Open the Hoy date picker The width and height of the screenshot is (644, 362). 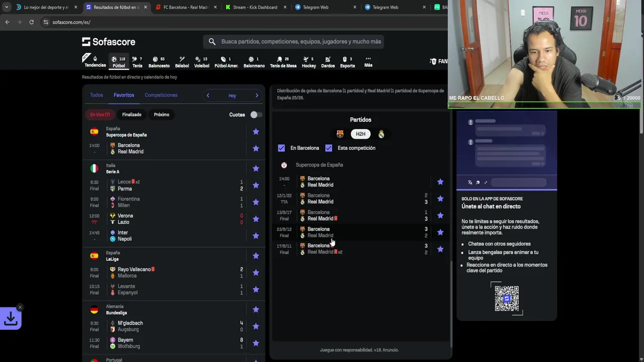click(x=232, y=96)
